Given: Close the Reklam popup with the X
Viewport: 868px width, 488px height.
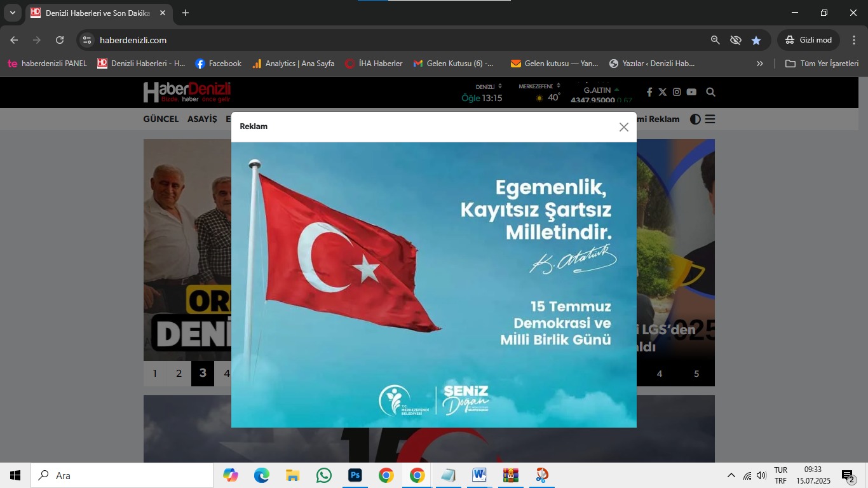Looking at the screenshot, I should [x=623, y=127].
